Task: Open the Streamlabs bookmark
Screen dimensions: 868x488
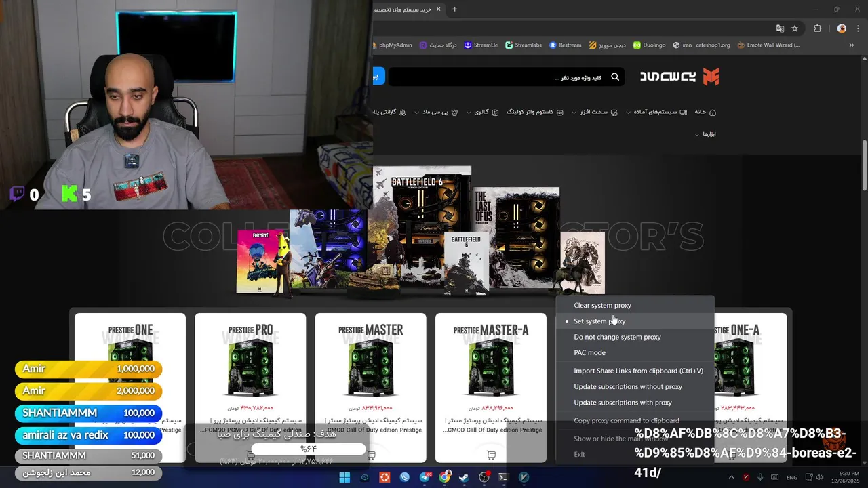Action: click(x=524, y=45)
